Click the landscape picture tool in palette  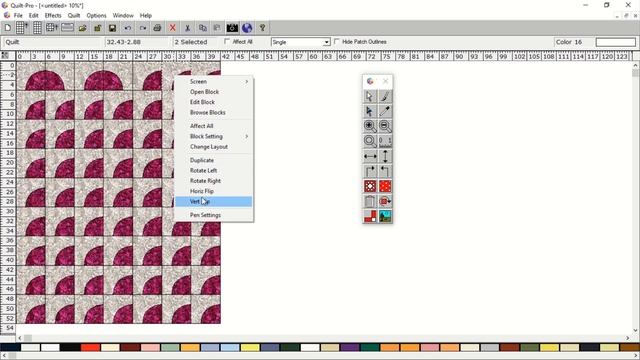click(x=385, y=216)
